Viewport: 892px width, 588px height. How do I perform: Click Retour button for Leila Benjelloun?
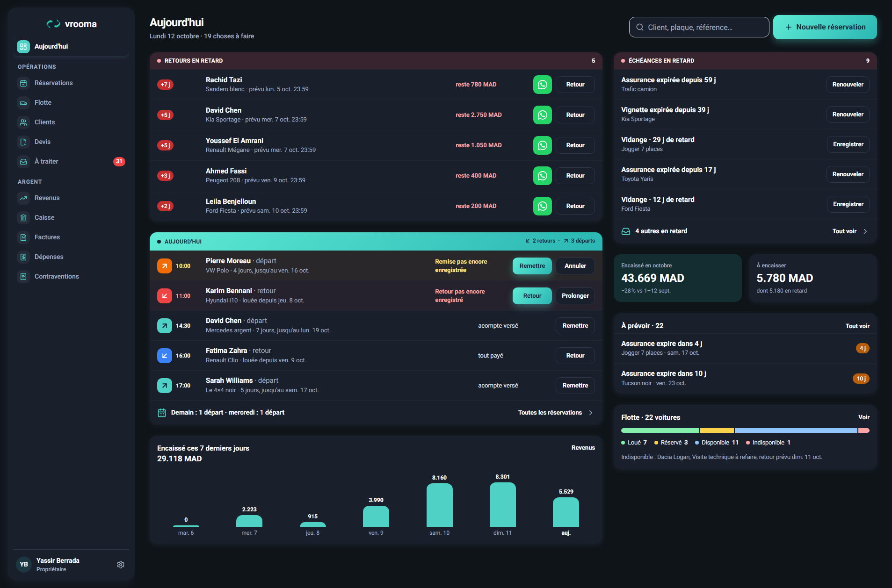coord(575,206)
